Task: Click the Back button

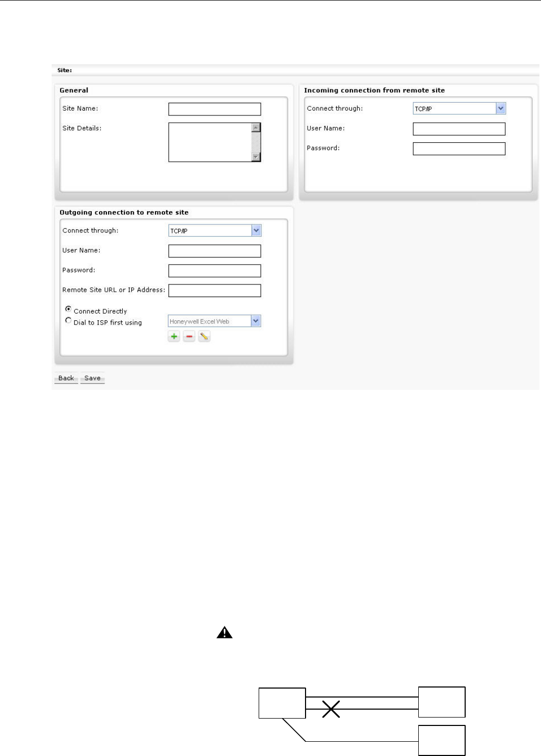Action: [66, 378]
